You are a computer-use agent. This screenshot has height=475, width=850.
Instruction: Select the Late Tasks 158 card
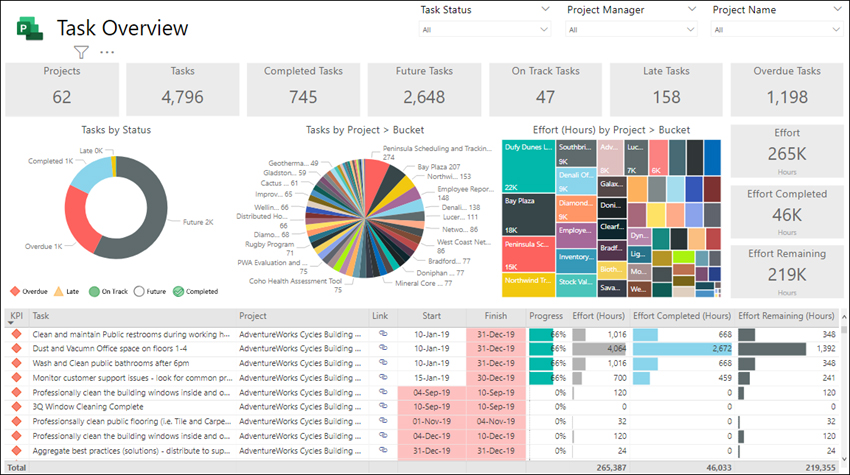coord(666,89)
